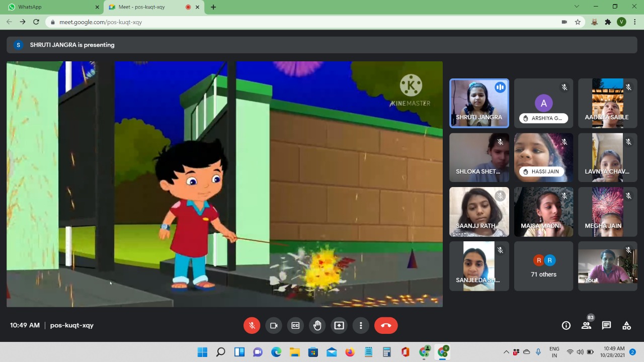The image size is (644, 362).
Task: Select SHRUTI JANGRA's video tile
Action: pyautogui.click(x=479, y=103)
